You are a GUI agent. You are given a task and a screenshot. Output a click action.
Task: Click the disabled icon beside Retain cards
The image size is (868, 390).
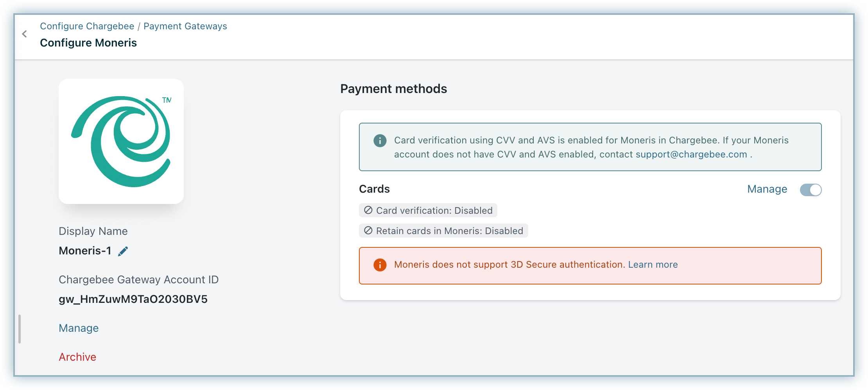(x=368, y=231)
